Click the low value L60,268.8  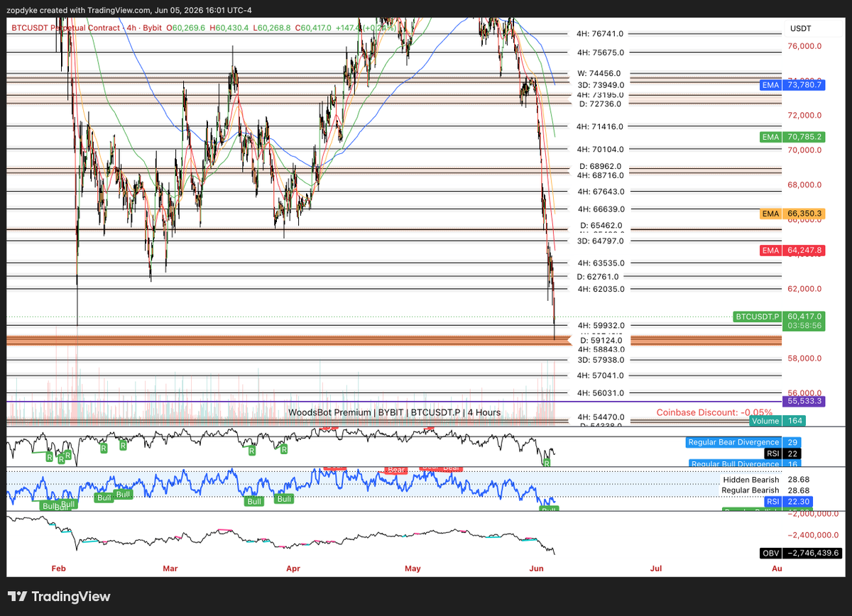(x=271, y=27)
